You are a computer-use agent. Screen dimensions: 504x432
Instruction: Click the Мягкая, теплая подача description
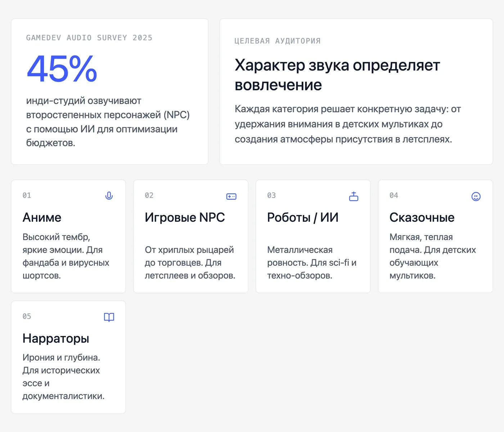433,256
